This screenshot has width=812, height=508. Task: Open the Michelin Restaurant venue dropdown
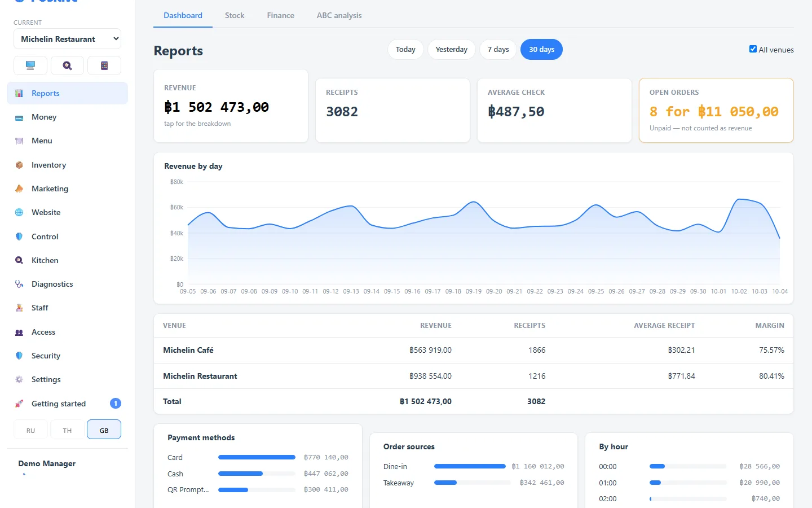point(67,39)
